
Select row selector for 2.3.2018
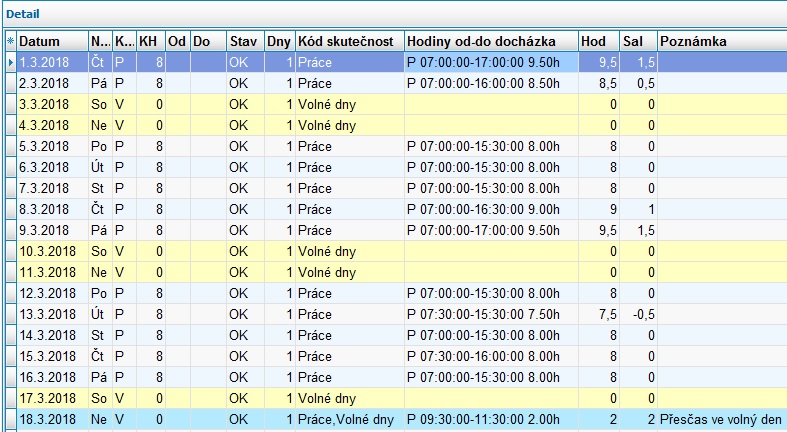tap(11, 83)
